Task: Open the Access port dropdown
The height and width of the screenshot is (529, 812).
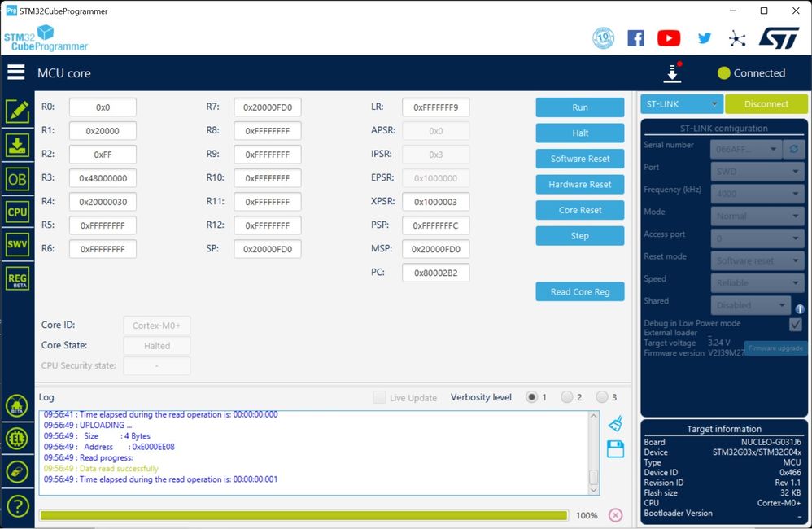Action: 757,238
